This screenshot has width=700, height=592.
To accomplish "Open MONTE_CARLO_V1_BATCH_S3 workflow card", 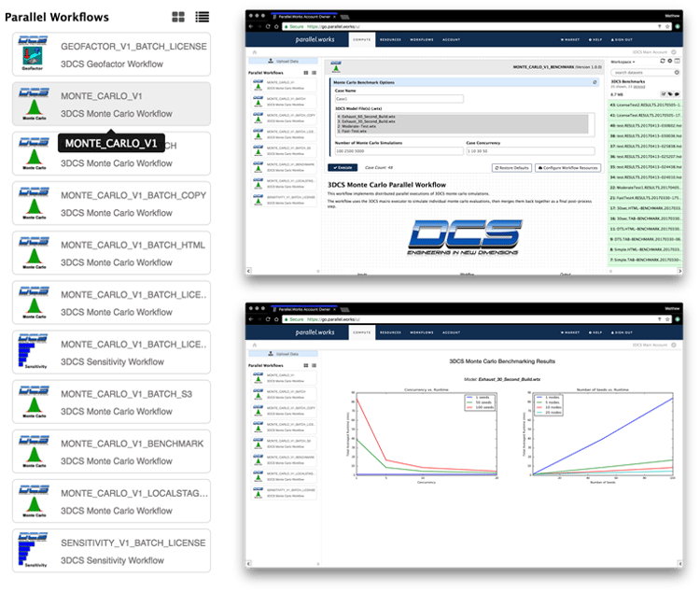I will click(111, 402).
